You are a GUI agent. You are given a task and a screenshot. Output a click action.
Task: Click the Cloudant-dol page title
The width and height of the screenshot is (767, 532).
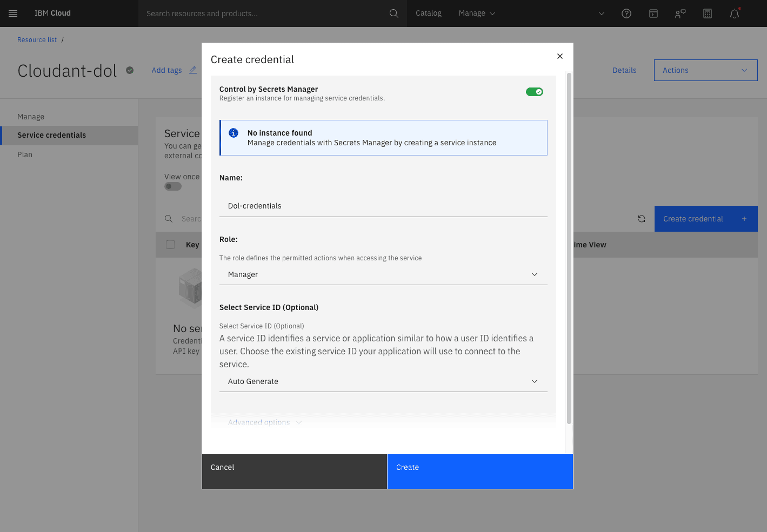(x=67, y=71)
